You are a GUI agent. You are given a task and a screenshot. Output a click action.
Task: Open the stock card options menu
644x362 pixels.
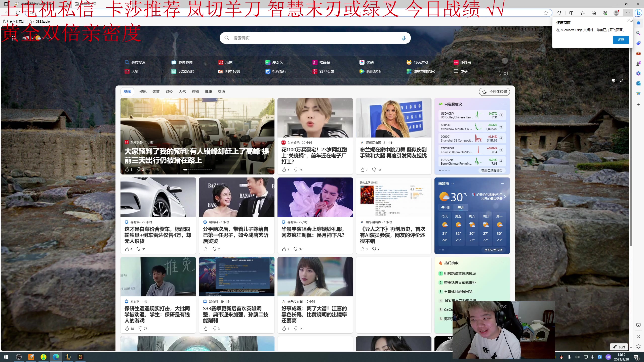(502, 104)
